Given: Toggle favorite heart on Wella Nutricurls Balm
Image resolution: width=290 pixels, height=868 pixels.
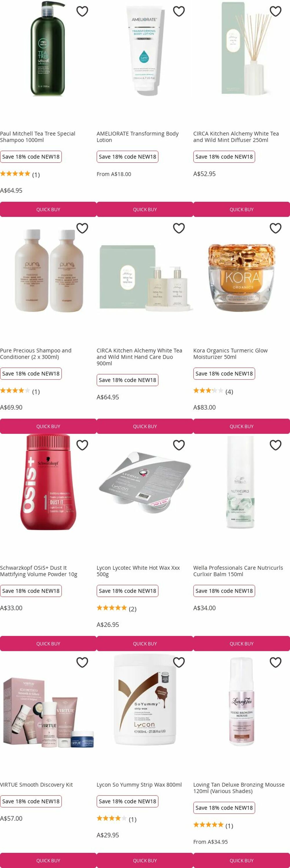Looking at the screenshot, I should 276,445.
